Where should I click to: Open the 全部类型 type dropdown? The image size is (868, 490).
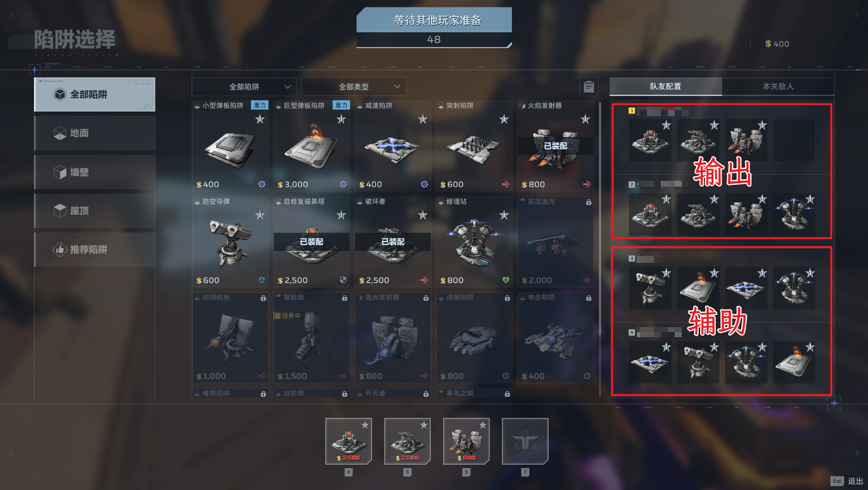point(354,87)
